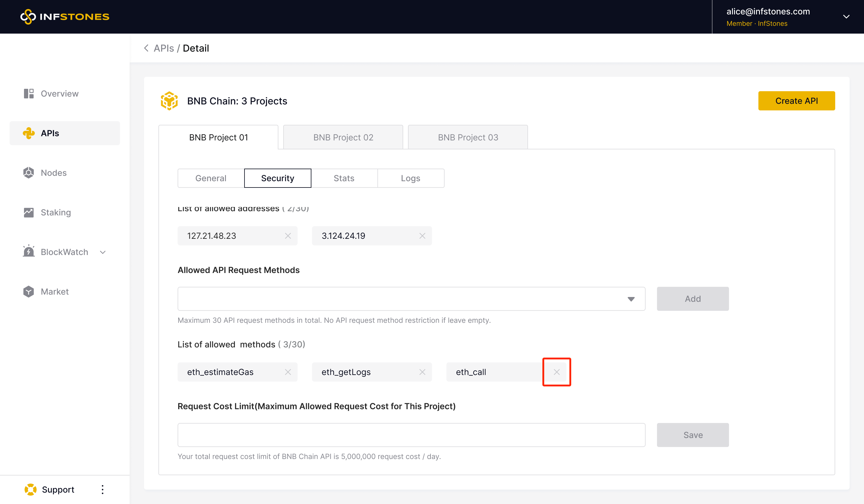864x504 pixels.
Task: Go to APIs via breadcrumb link
Action: point(164,48)
